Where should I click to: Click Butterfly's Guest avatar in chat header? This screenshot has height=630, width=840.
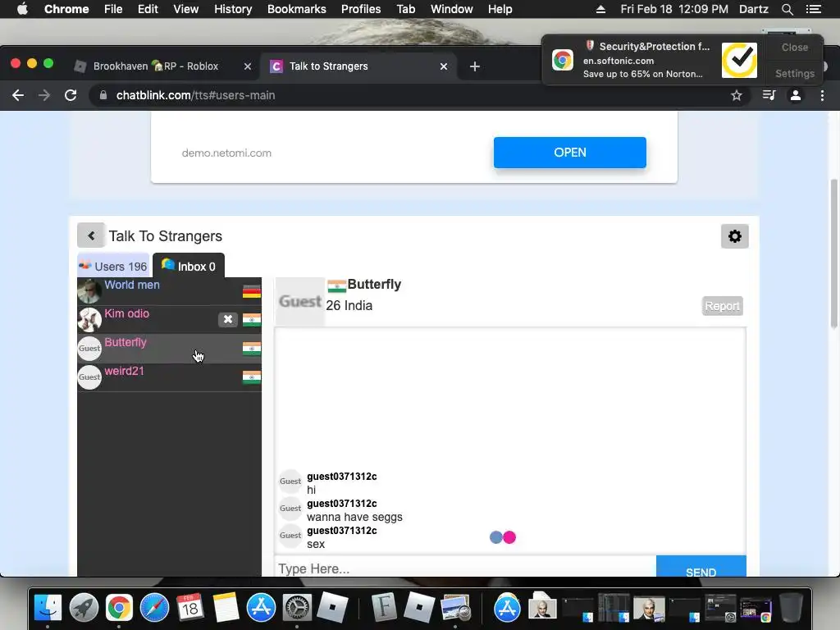pyautogui.click(x=300, y=302)
